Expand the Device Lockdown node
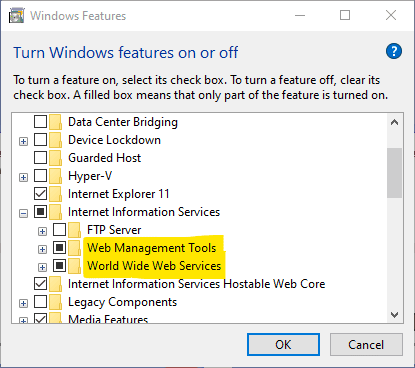Screen dimensions: 415x368 [x=23, y=142]
